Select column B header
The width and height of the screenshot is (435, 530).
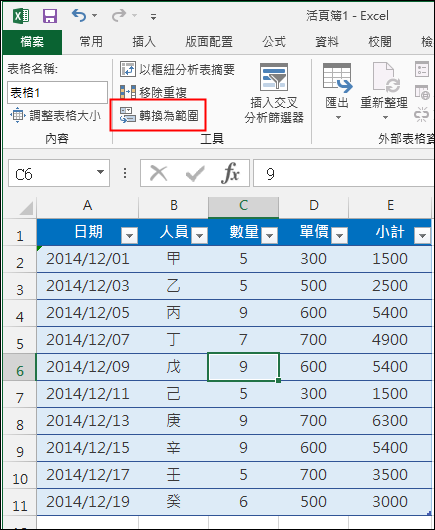(174, 206)
